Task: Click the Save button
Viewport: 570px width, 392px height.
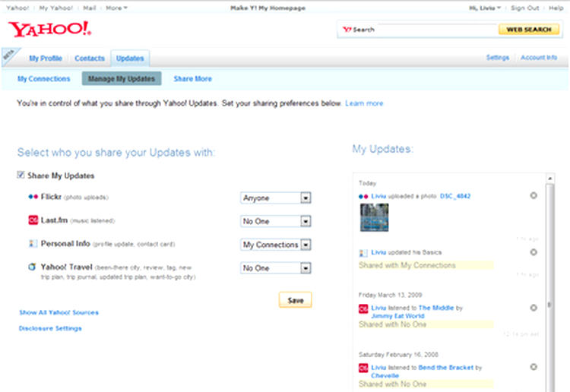Action: click(295, 300)
